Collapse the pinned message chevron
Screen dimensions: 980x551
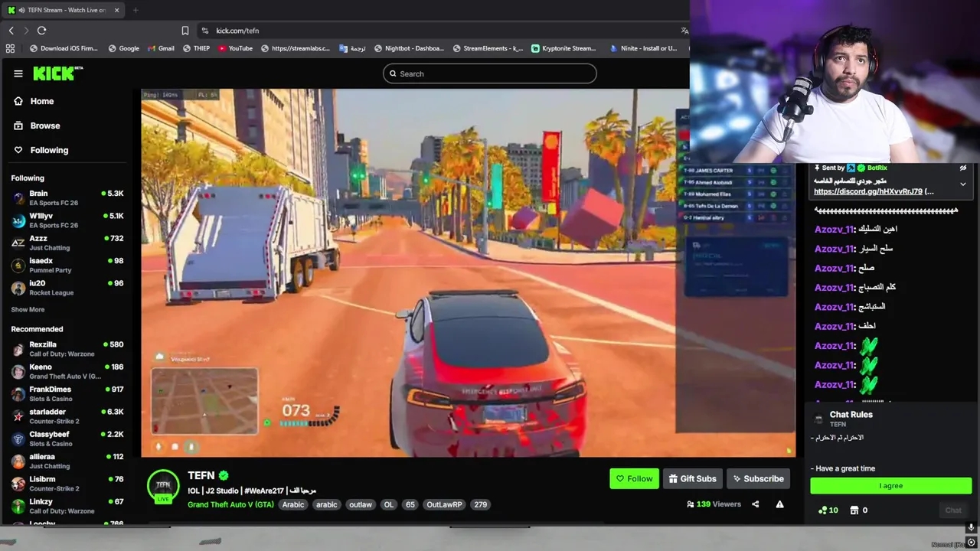963,184
